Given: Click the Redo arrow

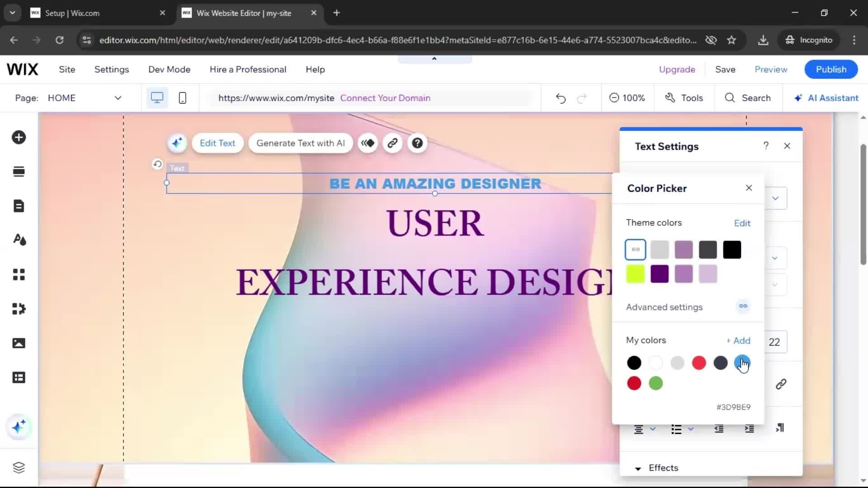Looking at the screenshot, I should [x=582, y=98].
